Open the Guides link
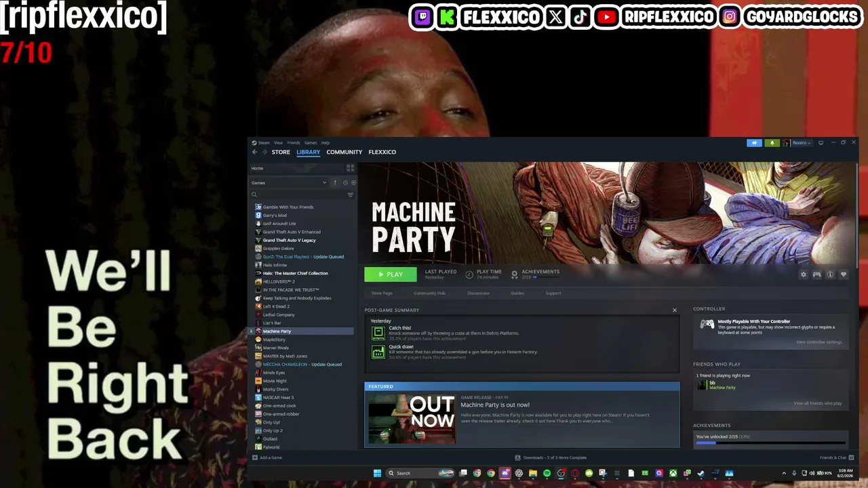This screenshot has height=488, width=868. point(517,293)
